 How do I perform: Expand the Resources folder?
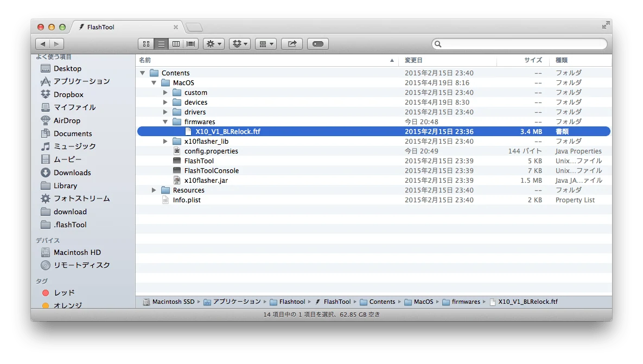[154, 190]
